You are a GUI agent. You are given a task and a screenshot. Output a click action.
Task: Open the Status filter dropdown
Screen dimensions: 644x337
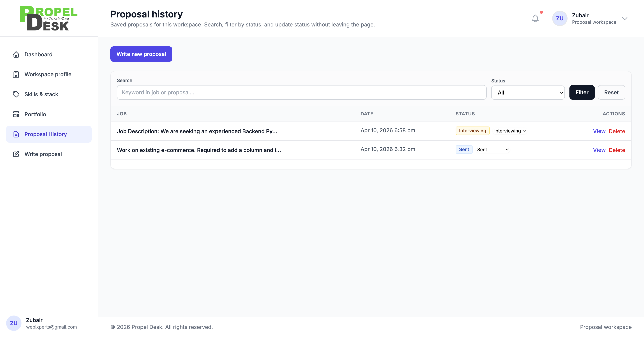click(527, 93)
